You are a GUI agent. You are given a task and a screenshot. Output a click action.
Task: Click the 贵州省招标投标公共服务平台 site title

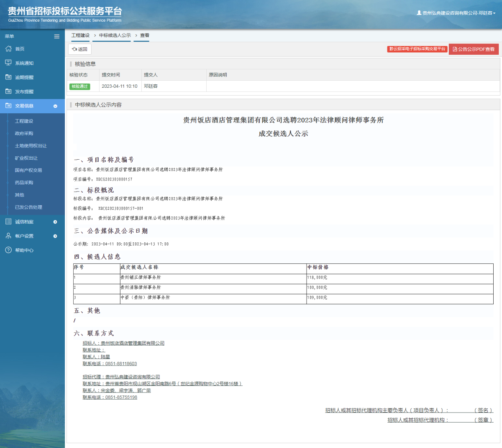[x=65, y=11]
